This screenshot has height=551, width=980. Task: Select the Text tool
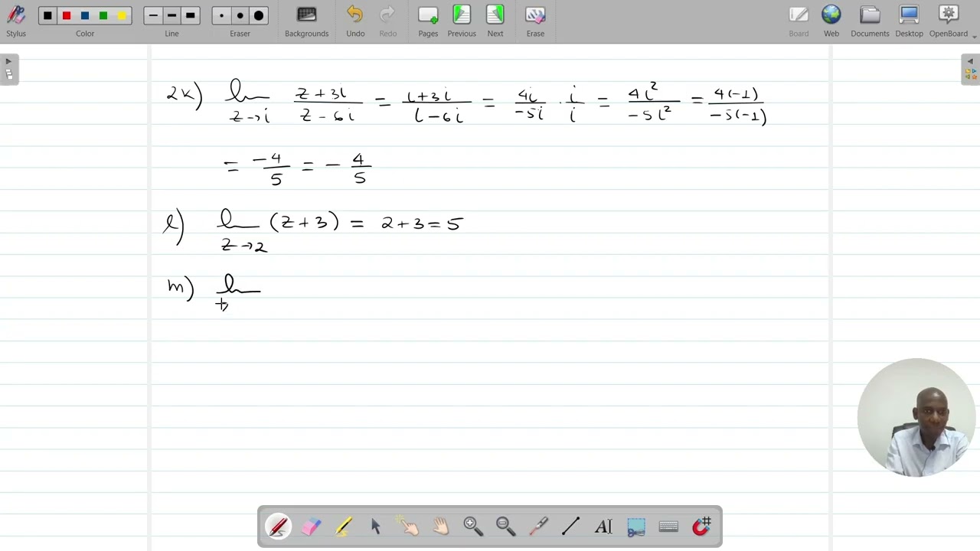pyautogui.click(x=603, y=527)
